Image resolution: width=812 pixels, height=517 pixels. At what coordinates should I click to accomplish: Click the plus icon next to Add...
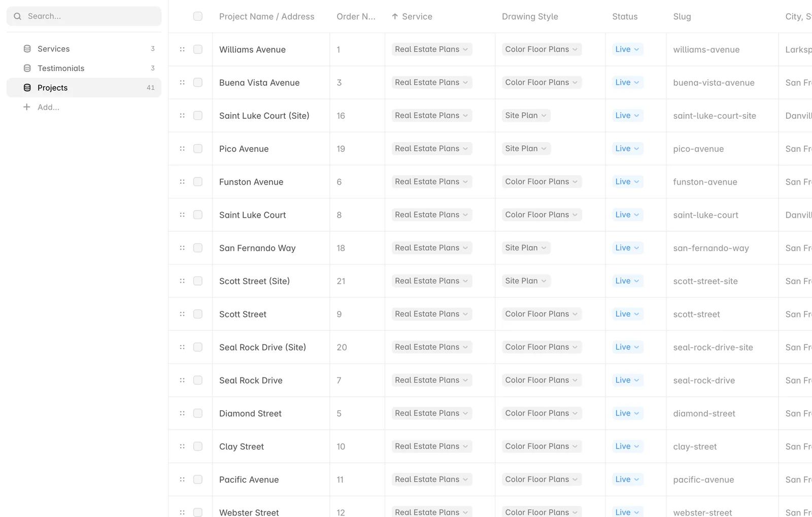27,107
